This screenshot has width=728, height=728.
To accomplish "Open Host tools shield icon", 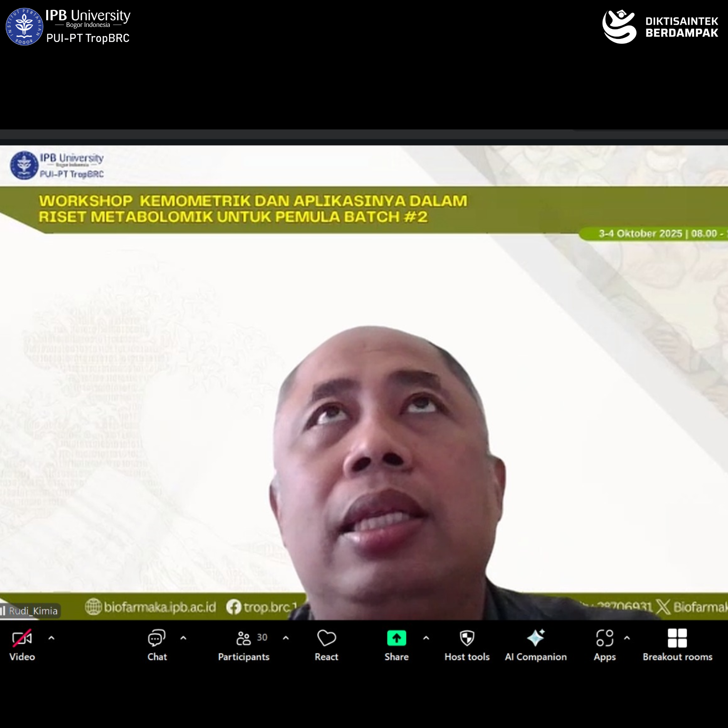I will [467, 639].
